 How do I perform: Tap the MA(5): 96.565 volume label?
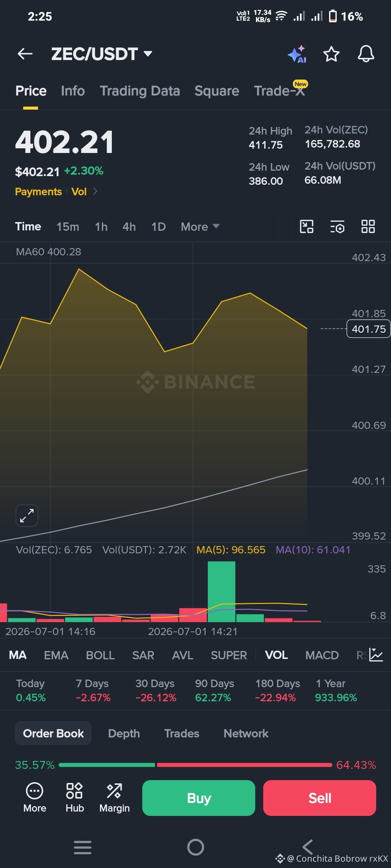click(x=231, y=550)
